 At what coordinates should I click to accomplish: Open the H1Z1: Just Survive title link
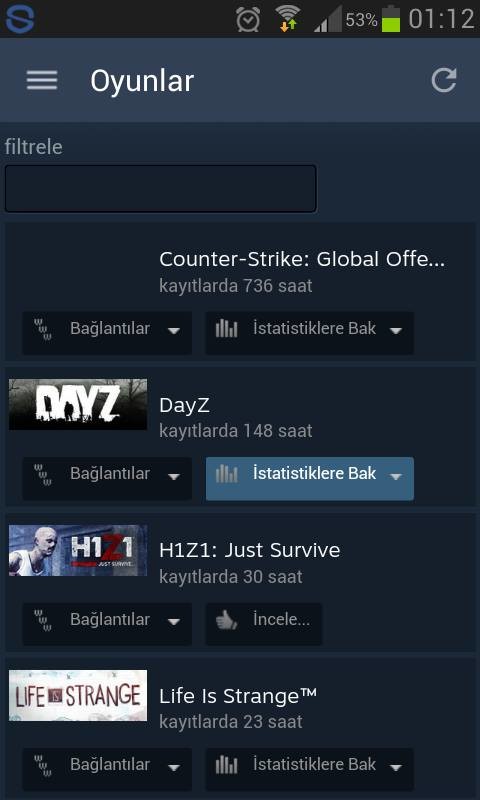[249, 550]
